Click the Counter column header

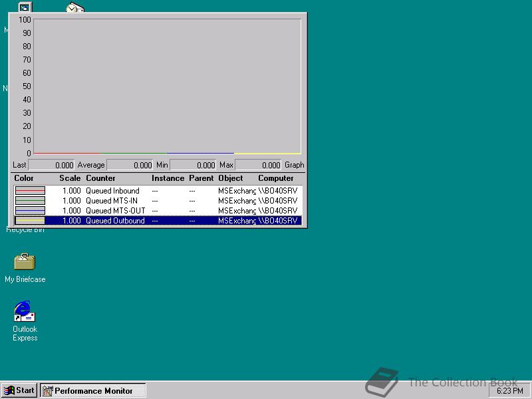[x=100, y=178]
